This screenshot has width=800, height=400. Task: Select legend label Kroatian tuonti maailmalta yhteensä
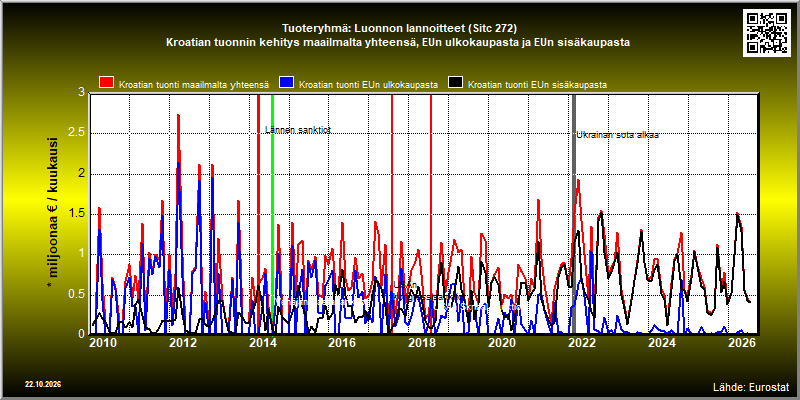pyautogui.click(x=194, y=85)
